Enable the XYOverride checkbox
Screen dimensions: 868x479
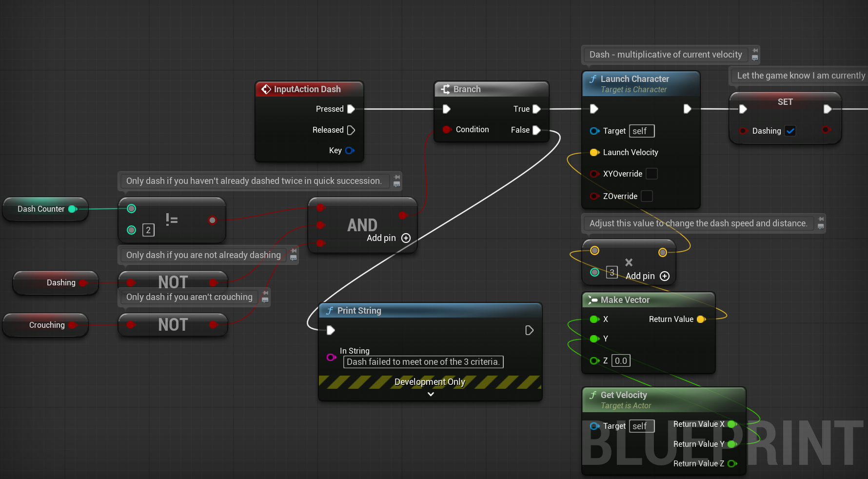click(651, 174)
